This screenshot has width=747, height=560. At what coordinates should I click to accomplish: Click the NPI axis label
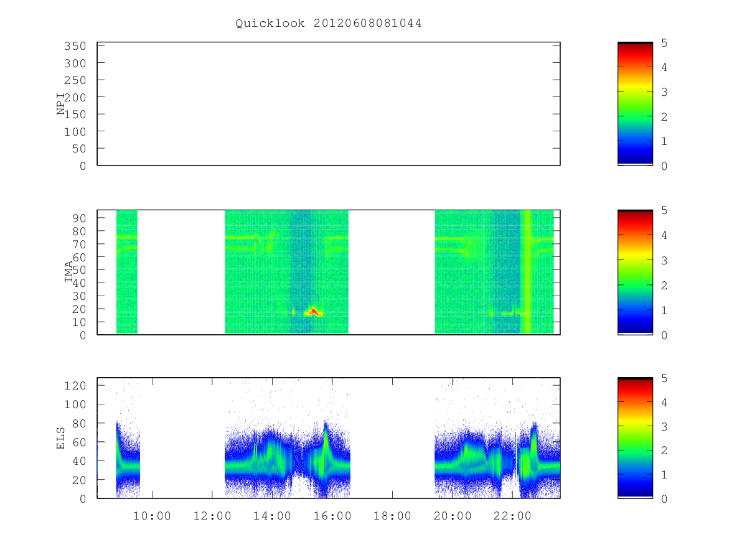coord(61,104)
